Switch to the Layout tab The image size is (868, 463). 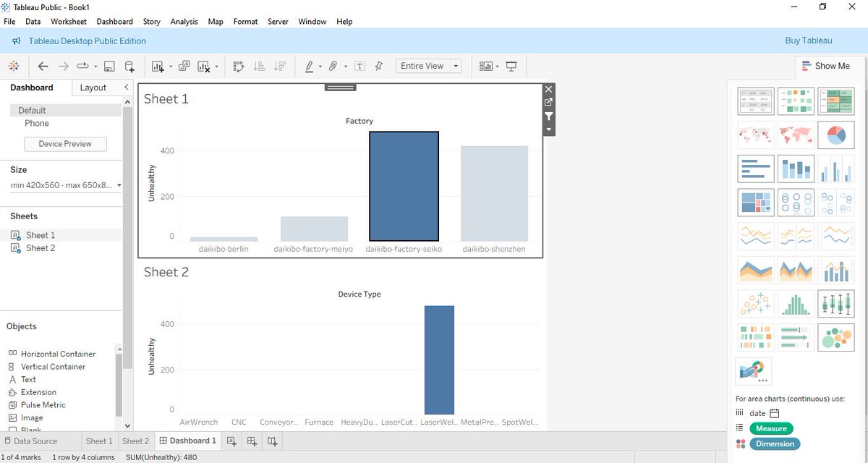tap(93, 88)
